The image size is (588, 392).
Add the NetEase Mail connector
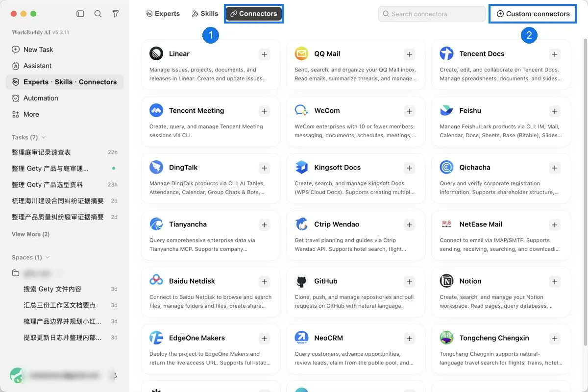point(555,225)
